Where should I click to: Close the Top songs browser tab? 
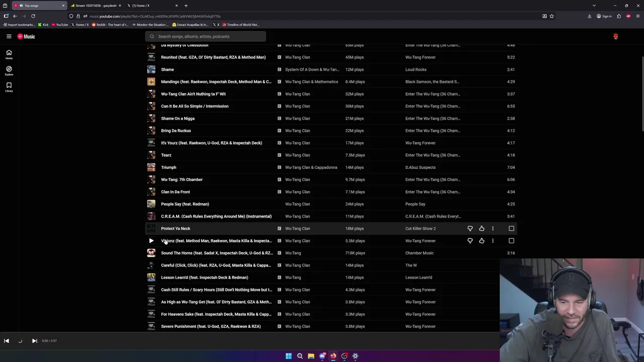(x=63, y=6)
